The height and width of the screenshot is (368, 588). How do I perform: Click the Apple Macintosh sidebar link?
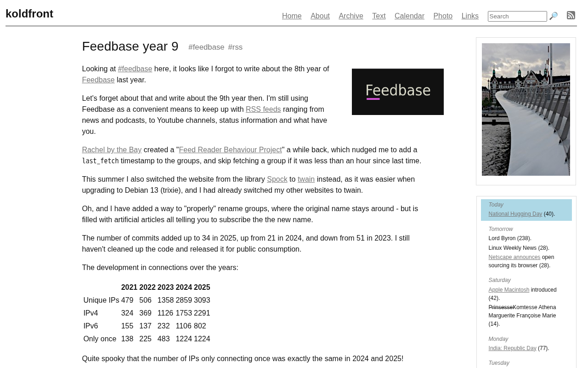point(509,290)
